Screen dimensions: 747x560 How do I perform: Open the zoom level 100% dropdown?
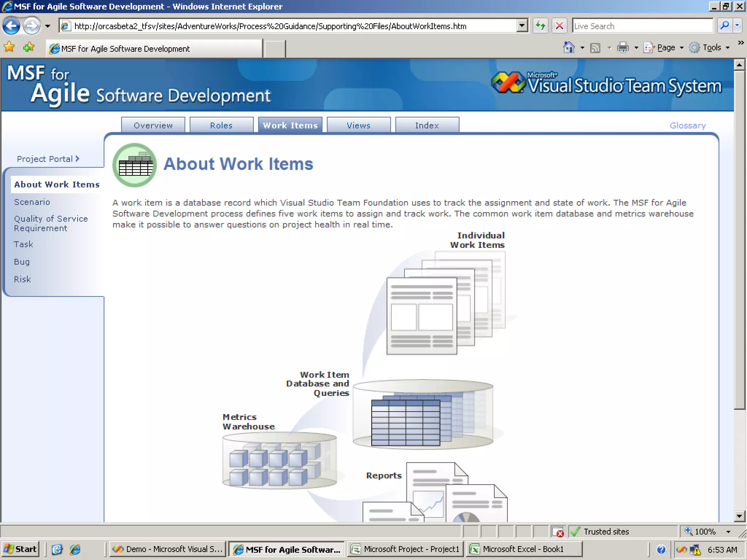coord(728,532)
